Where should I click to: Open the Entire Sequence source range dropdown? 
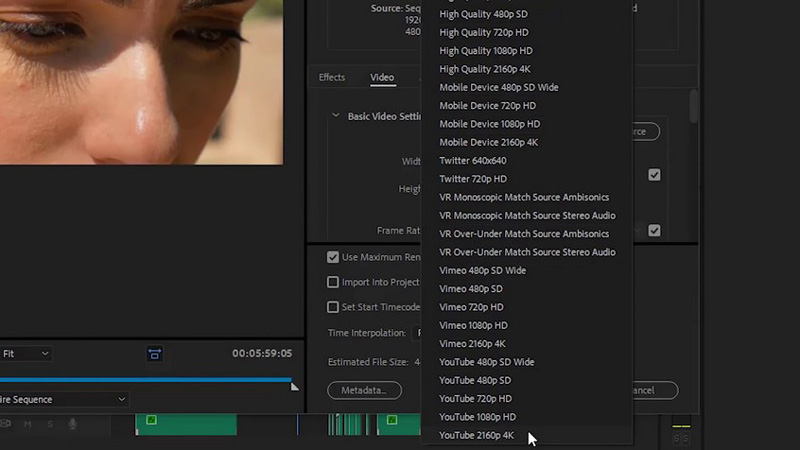pos(64,400)
